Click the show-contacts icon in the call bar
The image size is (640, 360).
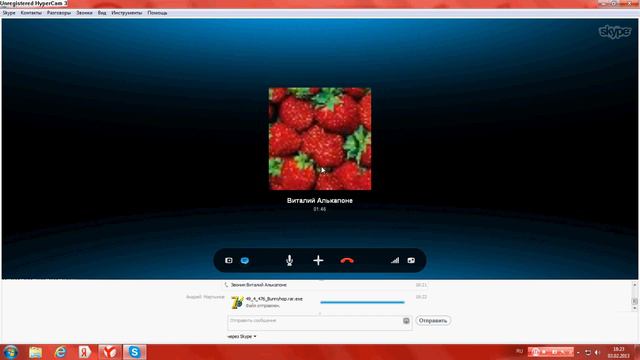pos(229,260)
